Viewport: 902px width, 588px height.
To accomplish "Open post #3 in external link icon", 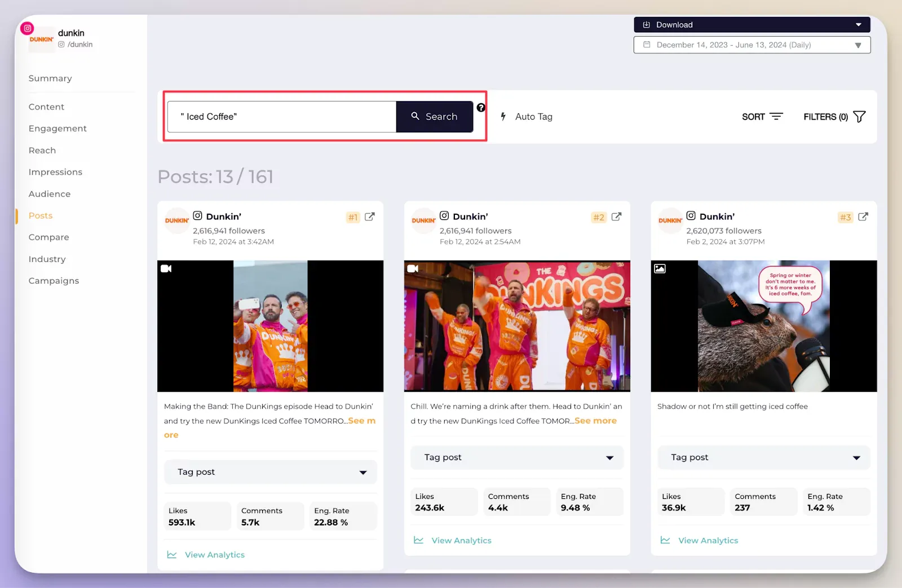I will pos(863,216).
